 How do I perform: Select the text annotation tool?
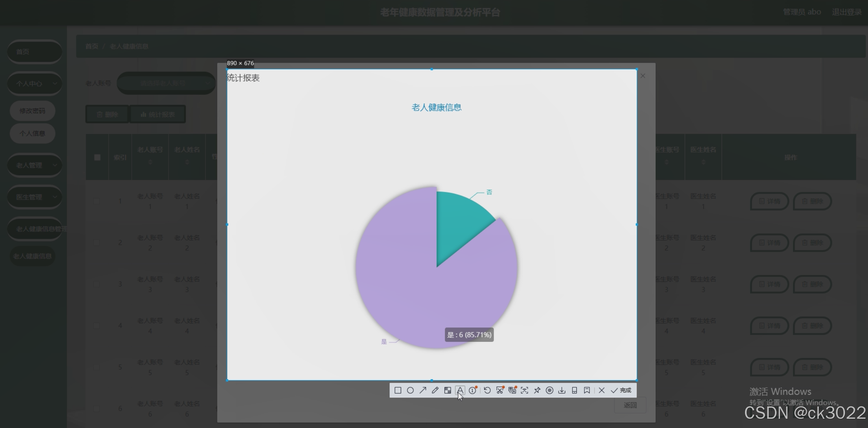(x=460, y=390)
